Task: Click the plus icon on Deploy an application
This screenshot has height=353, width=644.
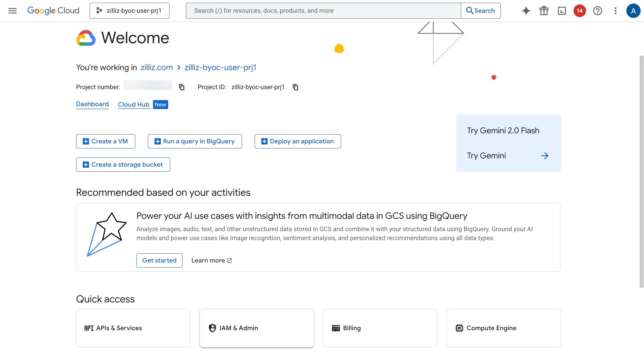Action: click(x=264, y=142)
